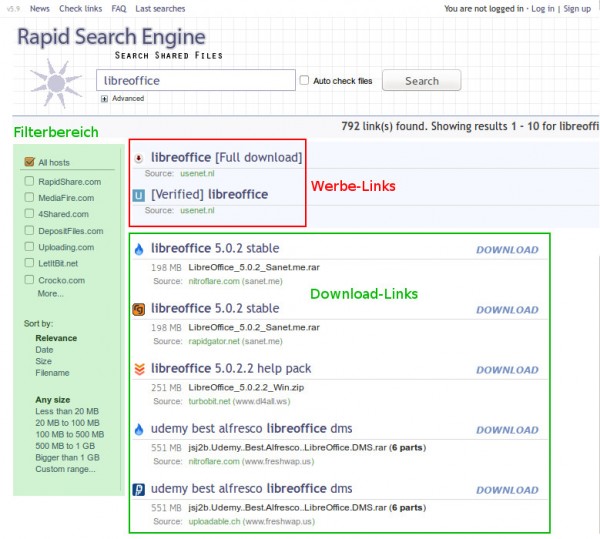Click the red icon next to libreoffice Full download
The image size is (600, 539).
click(x=139, y=158)
